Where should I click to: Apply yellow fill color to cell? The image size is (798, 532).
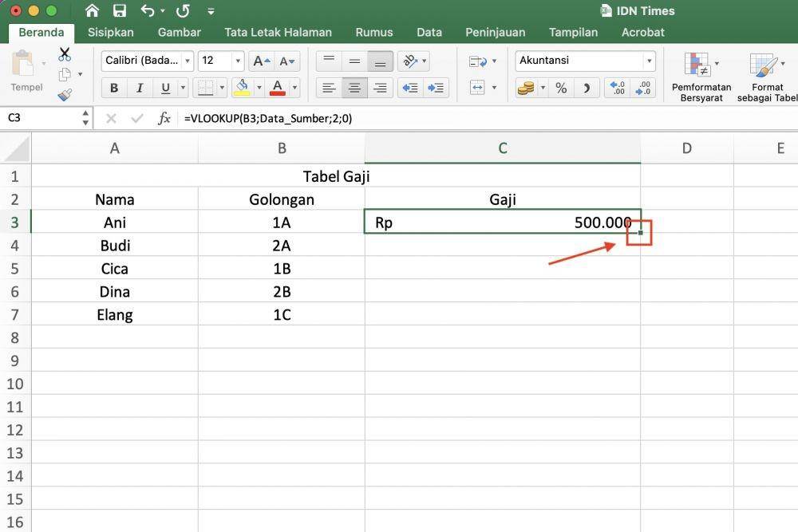(242, 88)
